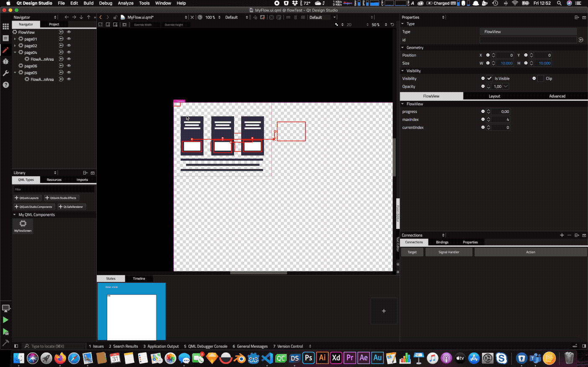The image size is (588, 367).
Task: Uncheck the Is Visible checkbox
Action: [489, 78]
